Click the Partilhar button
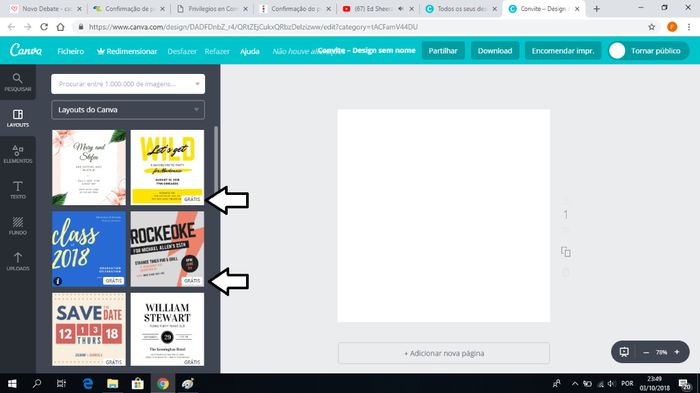Screen dimensions: 700x393 443,50
